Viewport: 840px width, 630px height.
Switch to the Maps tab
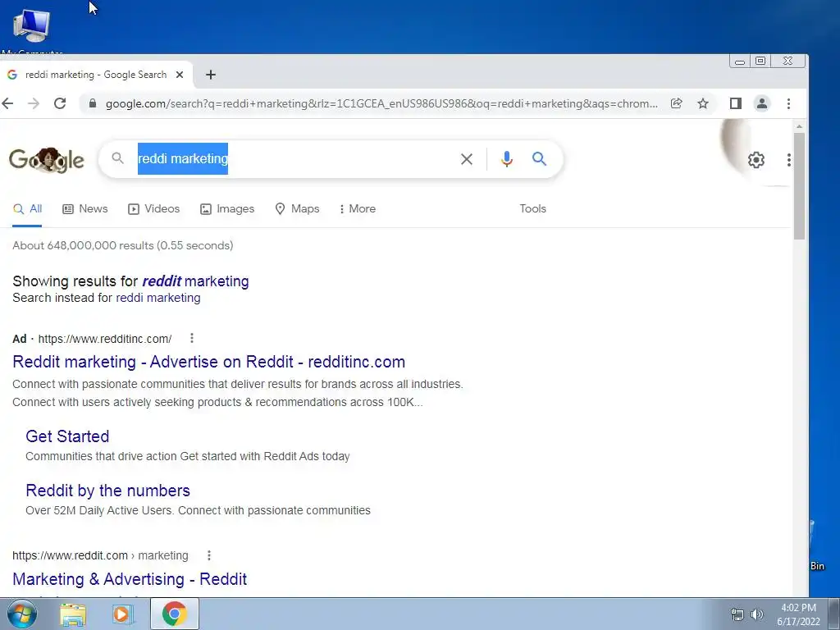click(297, 209)
